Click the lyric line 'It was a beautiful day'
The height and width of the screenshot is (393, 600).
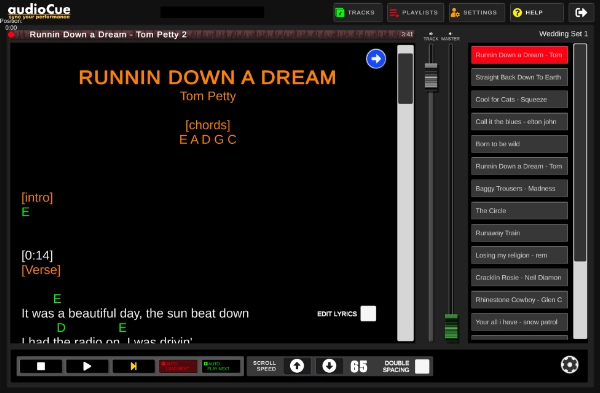pos(135,313)
